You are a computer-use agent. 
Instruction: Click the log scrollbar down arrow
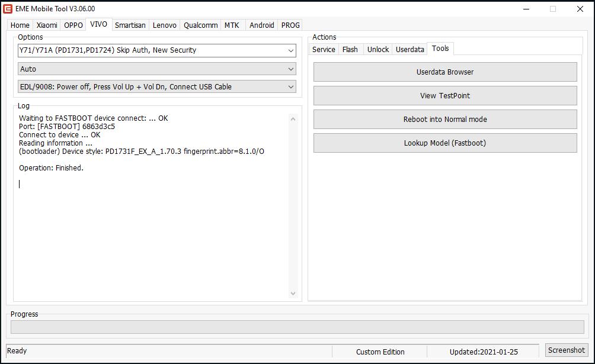pos(293,293)
